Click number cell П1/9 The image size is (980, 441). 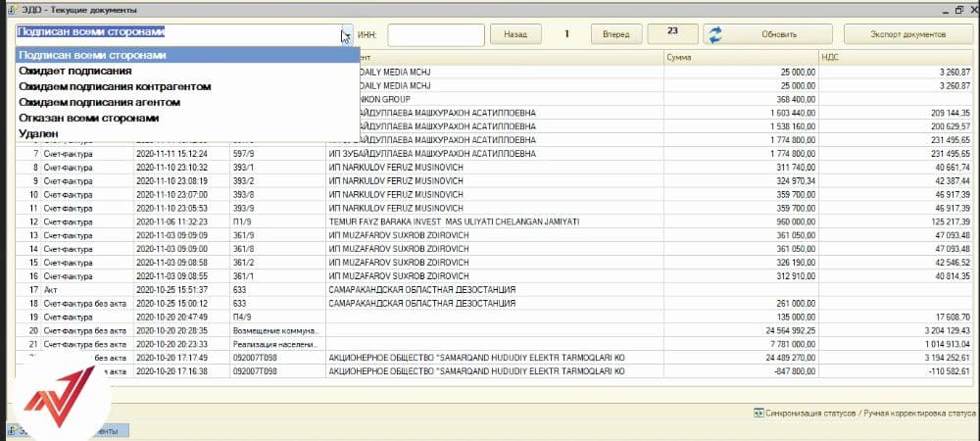(277, 221)
